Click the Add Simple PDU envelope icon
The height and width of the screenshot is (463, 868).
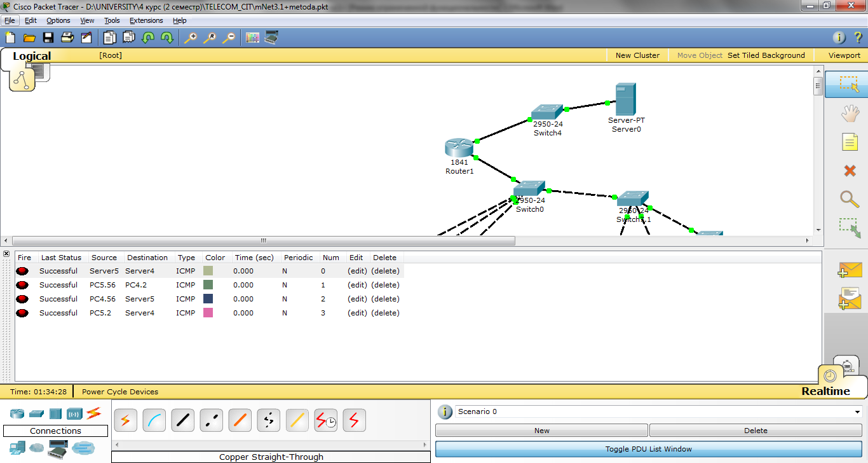point(850,270)
